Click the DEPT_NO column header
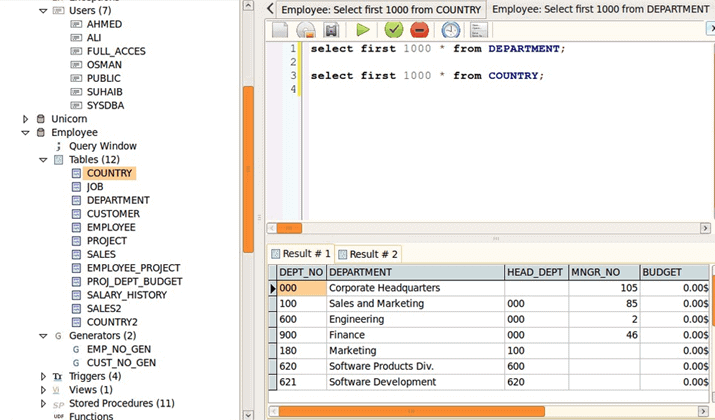 (x=301, y=272)
